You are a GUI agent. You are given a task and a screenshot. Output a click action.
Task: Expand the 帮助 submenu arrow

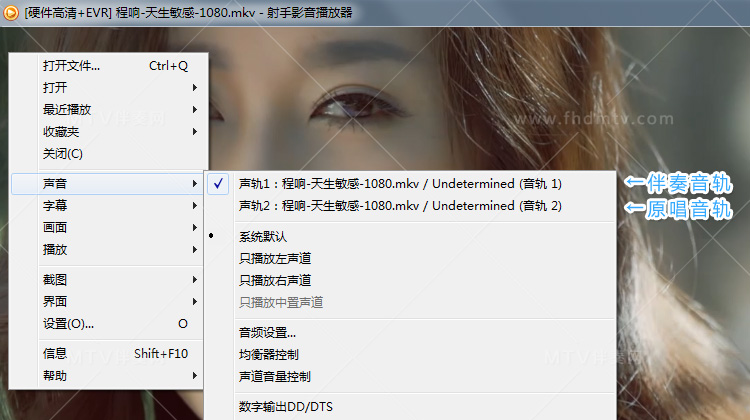click(195, 376)
